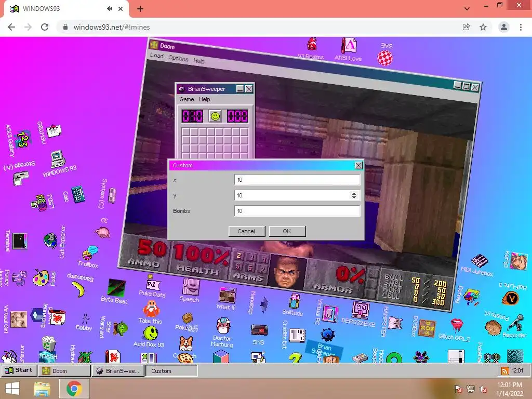Viewport: 532px width, 399px height.
Task: Switch to the Doom taskbar item
Action: pos(64,370)
